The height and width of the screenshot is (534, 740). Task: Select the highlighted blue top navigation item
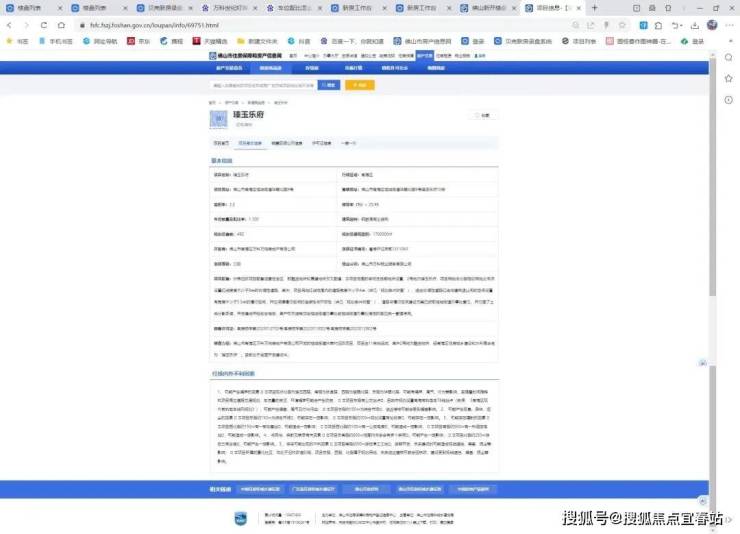coord(424,56)
